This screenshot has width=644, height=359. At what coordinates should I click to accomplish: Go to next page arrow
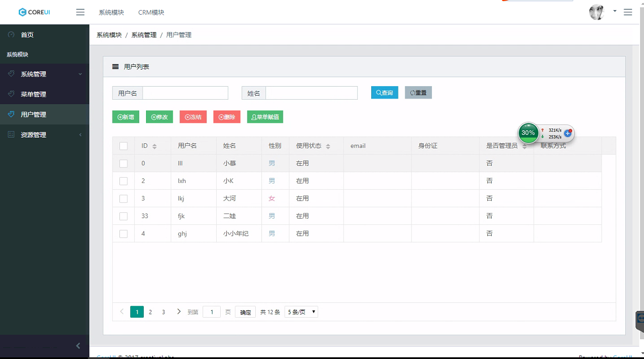pyautogui.click(x=179, y=311)
